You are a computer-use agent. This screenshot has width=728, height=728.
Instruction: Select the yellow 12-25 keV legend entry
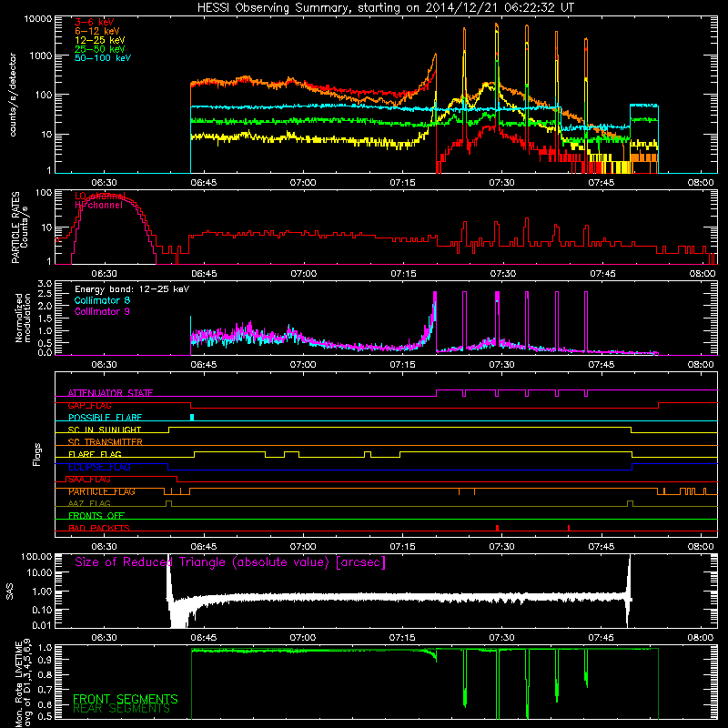100,40
